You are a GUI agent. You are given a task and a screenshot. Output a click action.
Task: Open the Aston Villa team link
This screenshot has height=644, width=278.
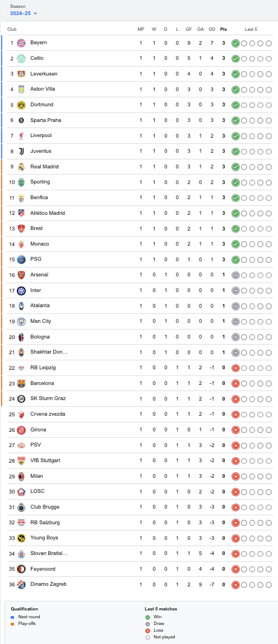(43, 89)
